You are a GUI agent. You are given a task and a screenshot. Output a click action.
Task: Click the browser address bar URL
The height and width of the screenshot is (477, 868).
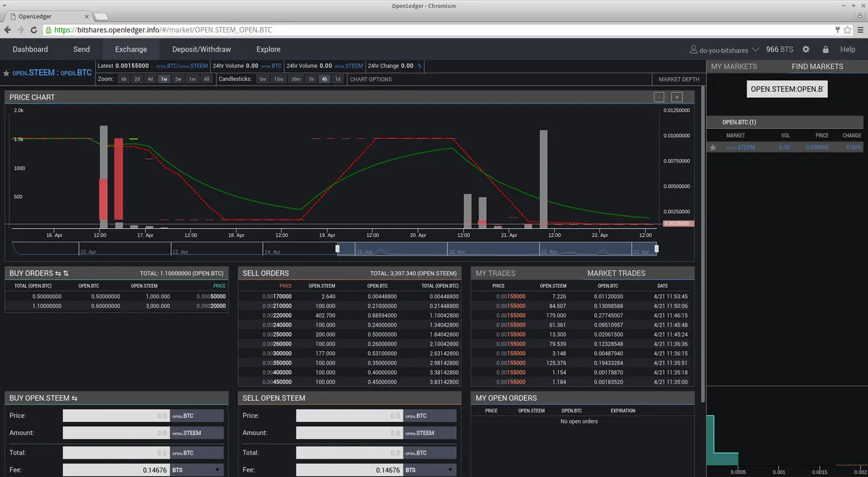[x=163, y=30]
